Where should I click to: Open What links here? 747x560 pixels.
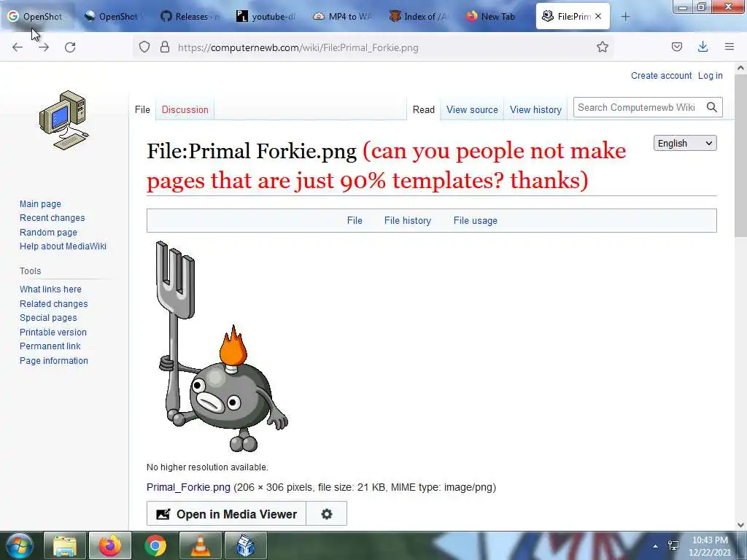(x=50, y=289)
